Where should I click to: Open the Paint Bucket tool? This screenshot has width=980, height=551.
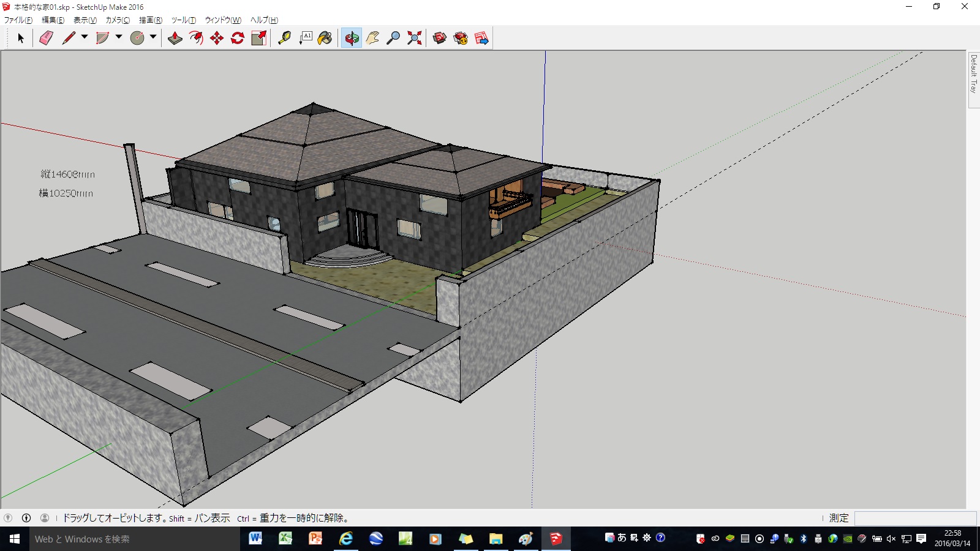coord(325,38)
